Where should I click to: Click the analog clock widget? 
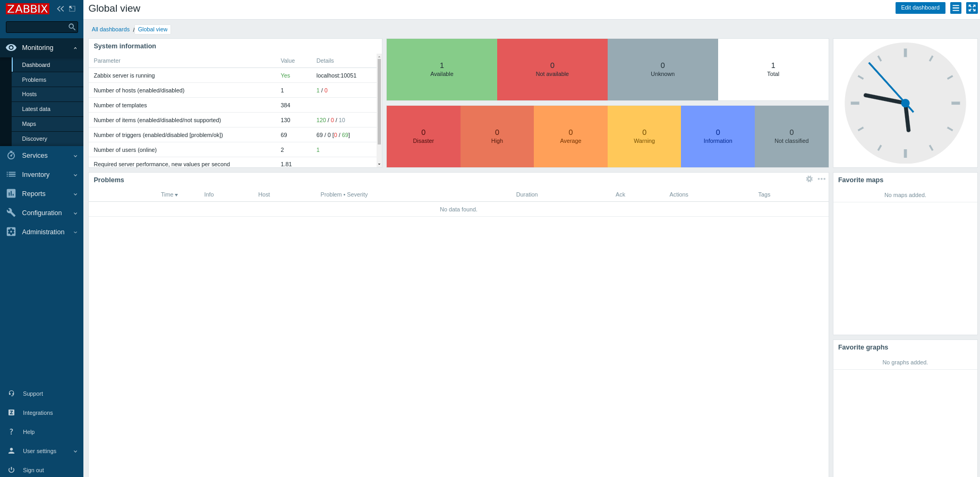(x=905, y=103)
